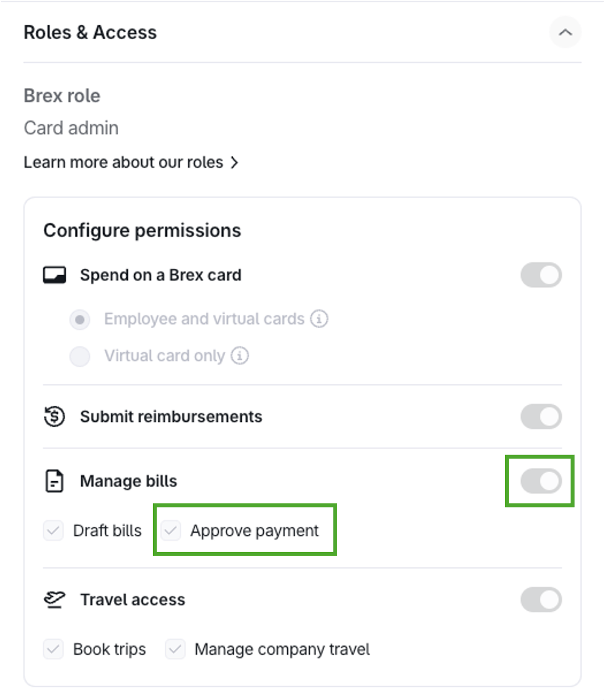Check the Manage company travel checkbox

pos(175,649)
